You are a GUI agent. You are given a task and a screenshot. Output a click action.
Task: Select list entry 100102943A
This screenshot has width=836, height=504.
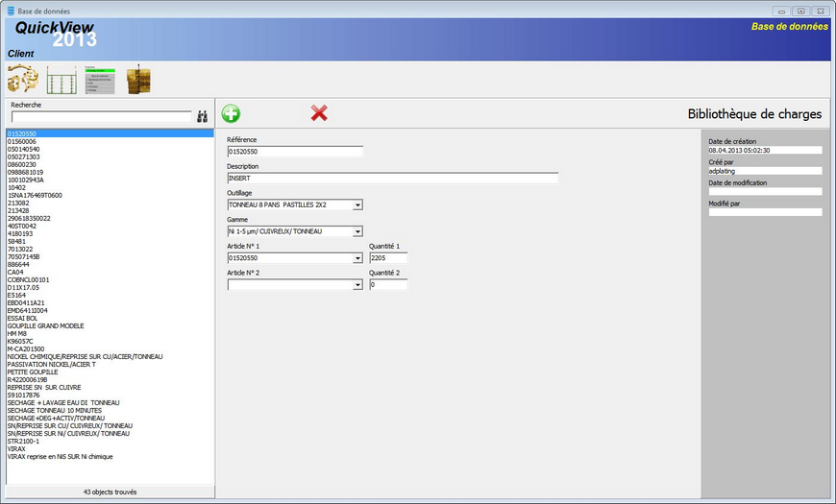click(110, 180)
